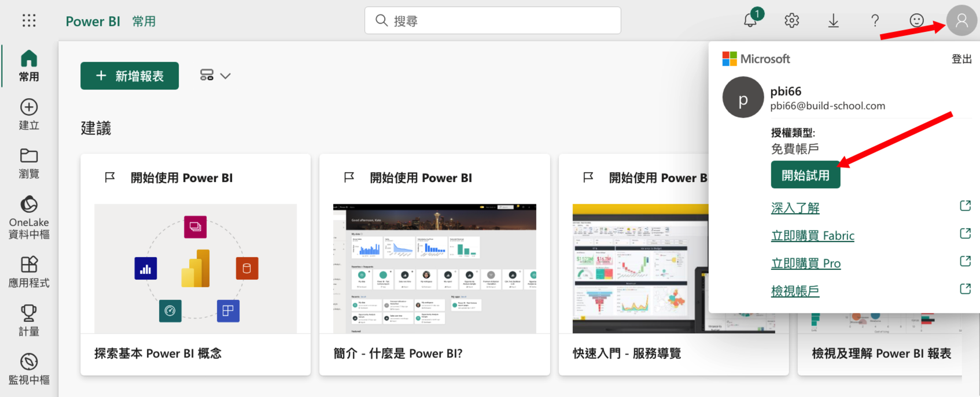Open 建立 in the left sidebar
Screen dimensions: 980x397
point(29,114)
